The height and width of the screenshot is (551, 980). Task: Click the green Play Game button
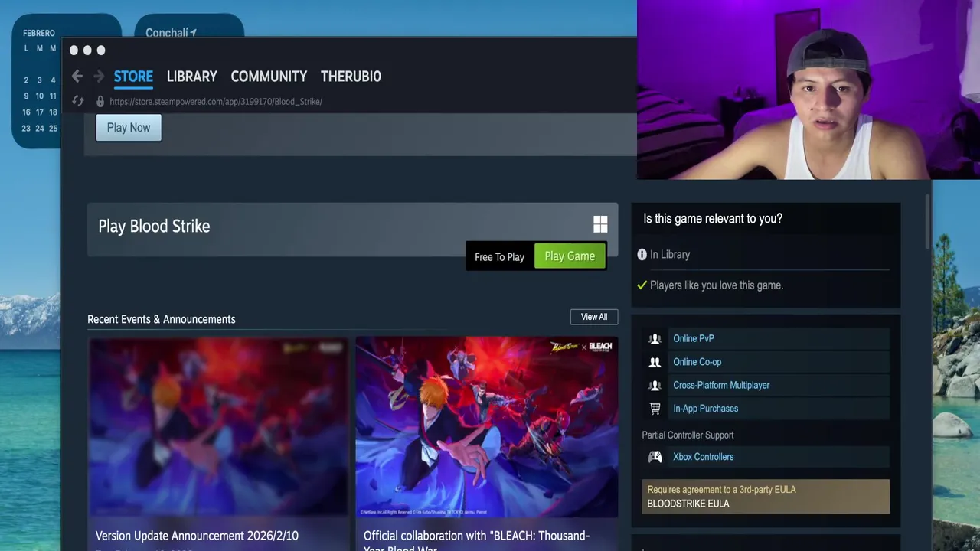(570, 256)
